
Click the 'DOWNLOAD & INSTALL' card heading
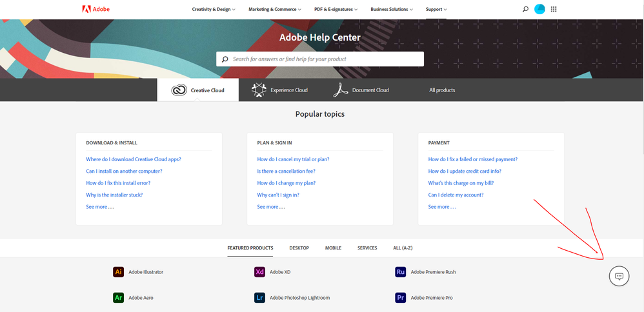[112, 143]
